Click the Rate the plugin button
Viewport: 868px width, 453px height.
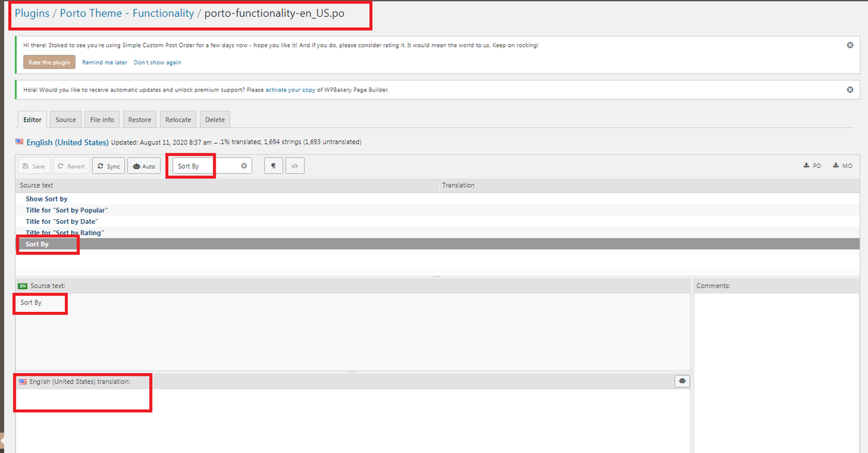click(x=50, y=62)
